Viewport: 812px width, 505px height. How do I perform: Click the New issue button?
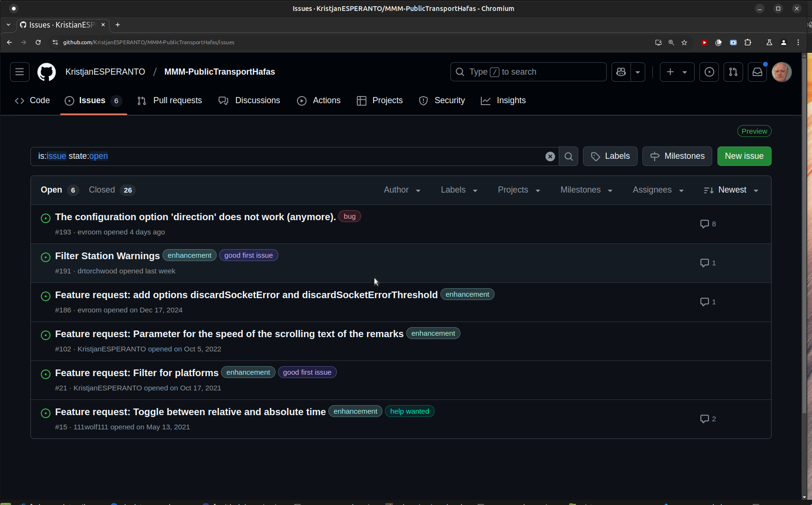pyautogui.click(x=744, y=156)
